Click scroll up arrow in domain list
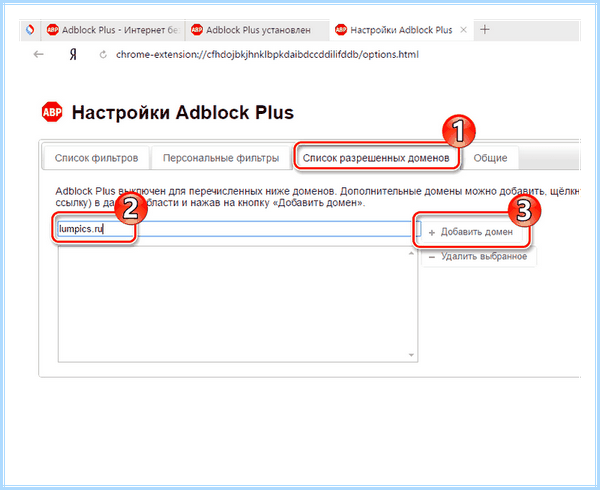 pos(411,253)
